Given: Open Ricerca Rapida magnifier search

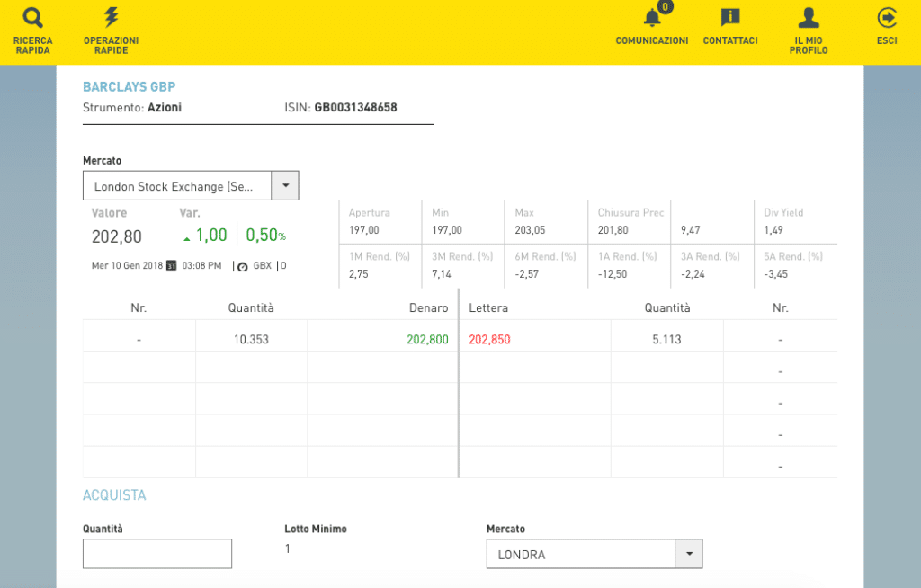Looking at the screenshot, I should point(33,18).
